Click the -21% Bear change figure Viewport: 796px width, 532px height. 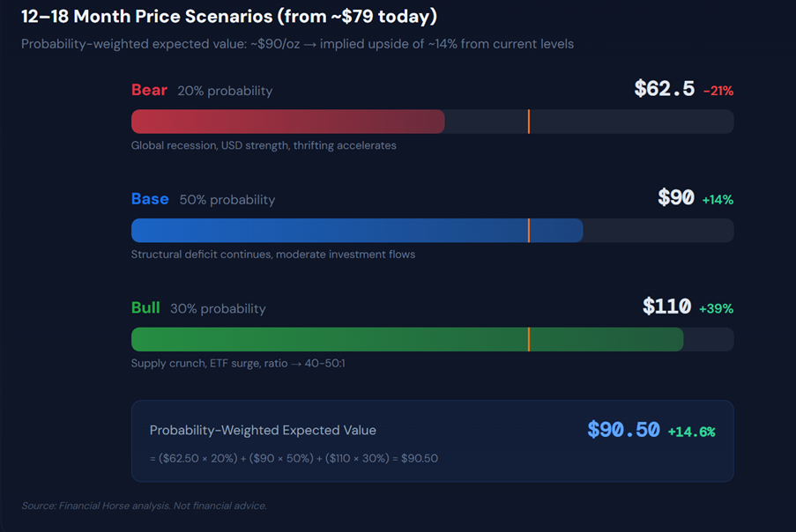click(x=718, y=91)
